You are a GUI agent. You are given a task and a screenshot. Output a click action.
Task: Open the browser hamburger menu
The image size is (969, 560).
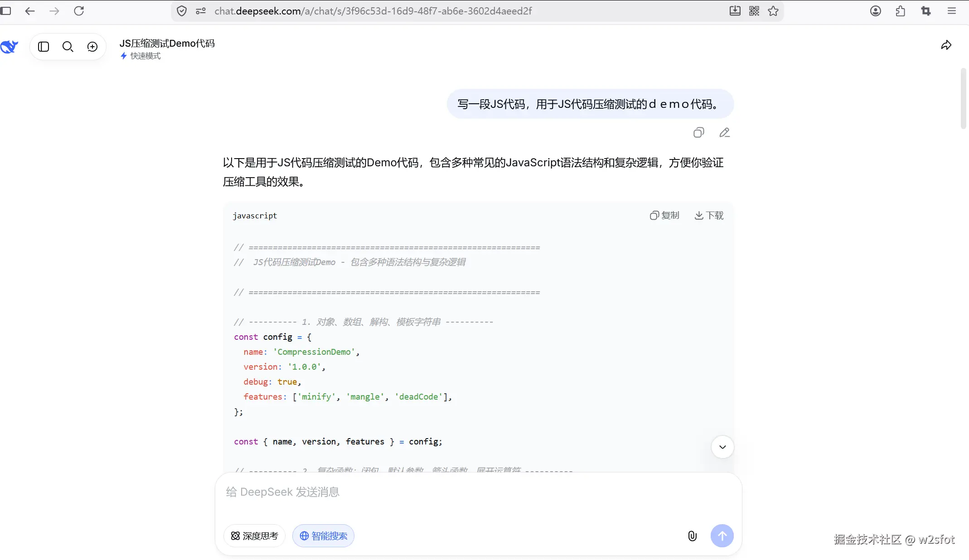tap(952, 11)
